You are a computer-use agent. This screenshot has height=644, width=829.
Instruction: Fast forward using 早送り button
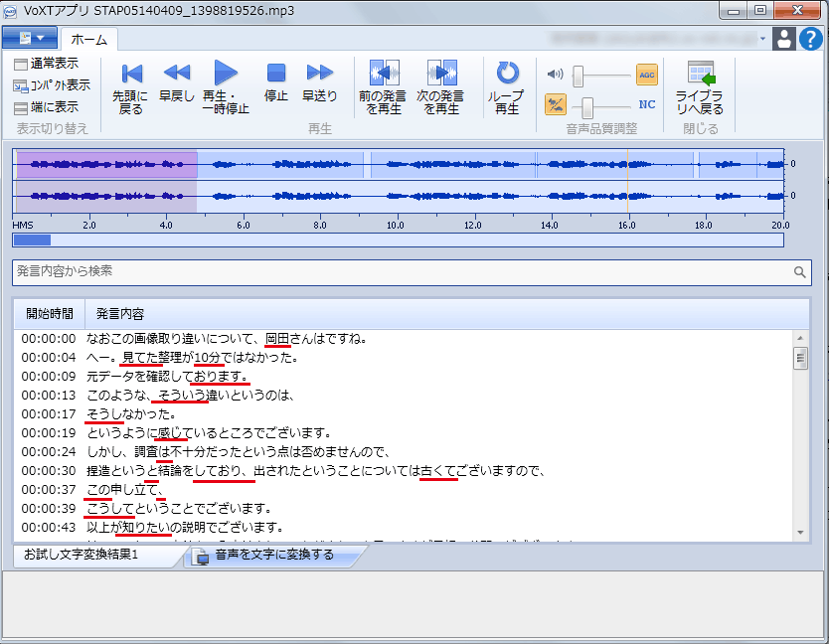(319, 74)
